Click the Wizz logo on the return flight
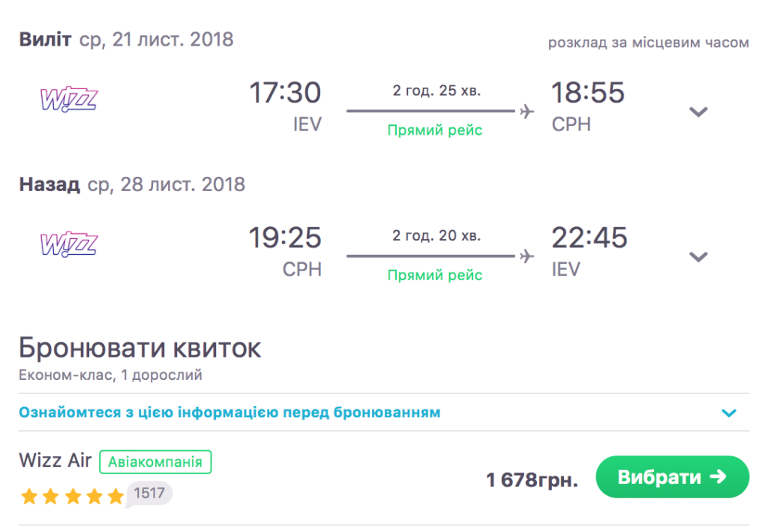Viewport: 768px width, 532px height. [x=69, y=244]
